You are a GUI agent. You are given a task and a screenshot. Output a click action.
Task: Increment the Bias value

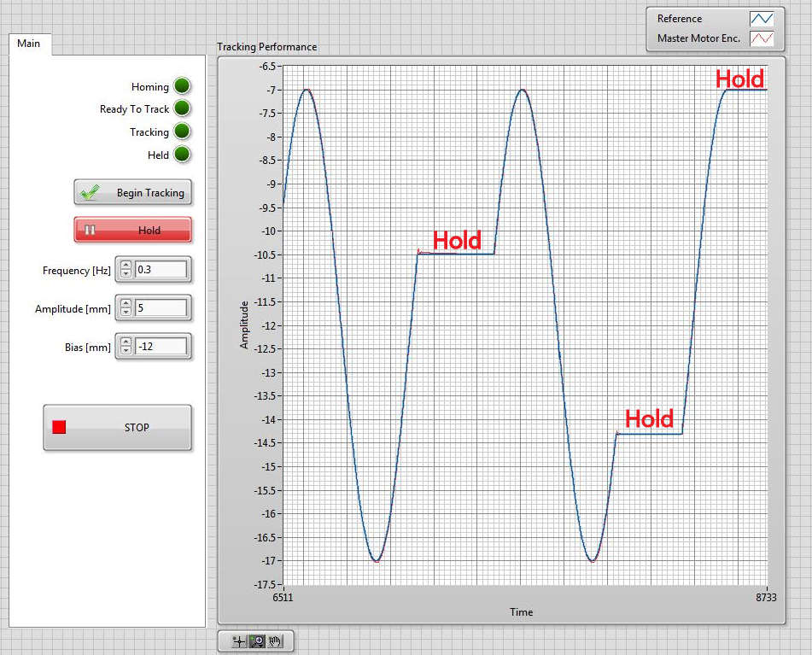pyautogui.click(x=126, y=342)
